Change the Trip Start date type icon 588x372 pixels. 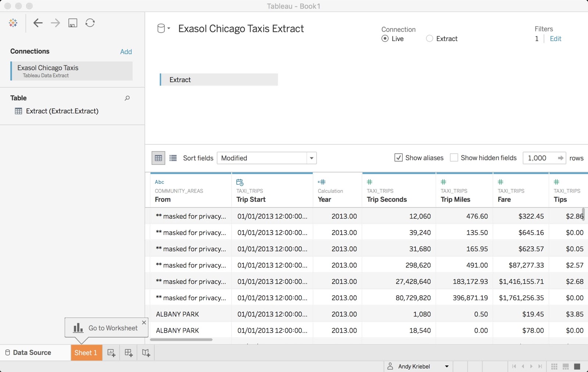(x=240, y=182)
